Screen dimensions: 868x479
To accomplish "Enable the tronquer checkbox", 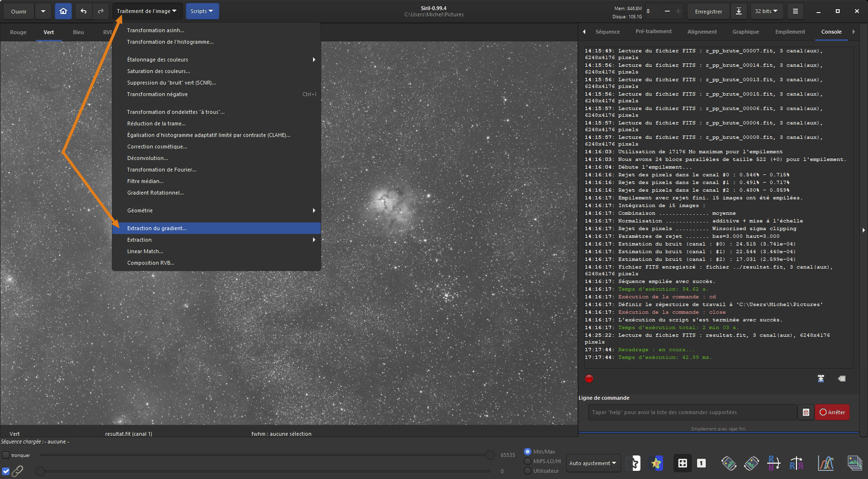I will pyautogui.click(x=6, y=455).
